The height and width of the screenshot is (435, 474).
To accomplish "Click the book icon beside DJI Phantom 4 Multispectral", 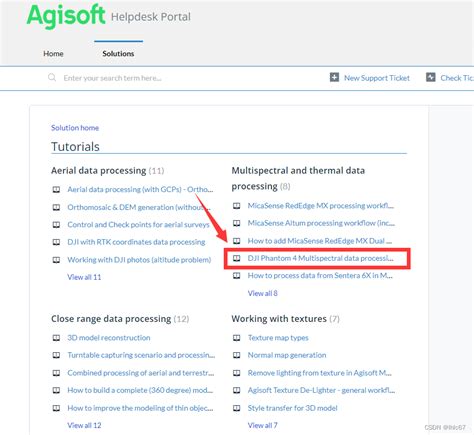I will click(x=236, y=258).
